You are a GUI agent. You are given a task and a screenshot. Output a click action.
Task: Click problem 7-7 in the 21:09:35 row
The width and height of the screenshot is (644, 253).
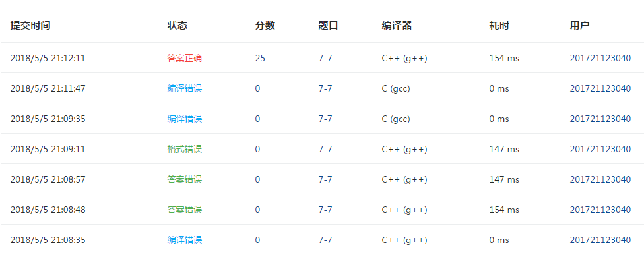[325, 119]
